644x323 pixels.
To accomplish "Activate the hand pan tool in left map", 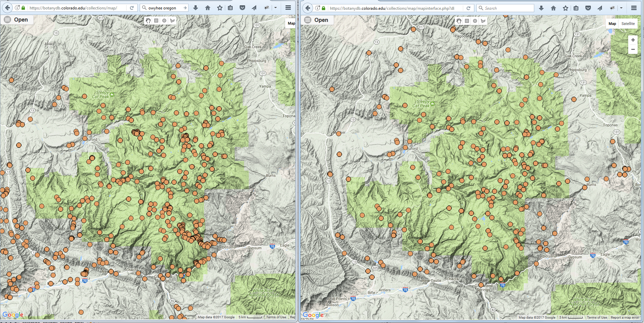I will pyautogui.click(x=148, y=21).
